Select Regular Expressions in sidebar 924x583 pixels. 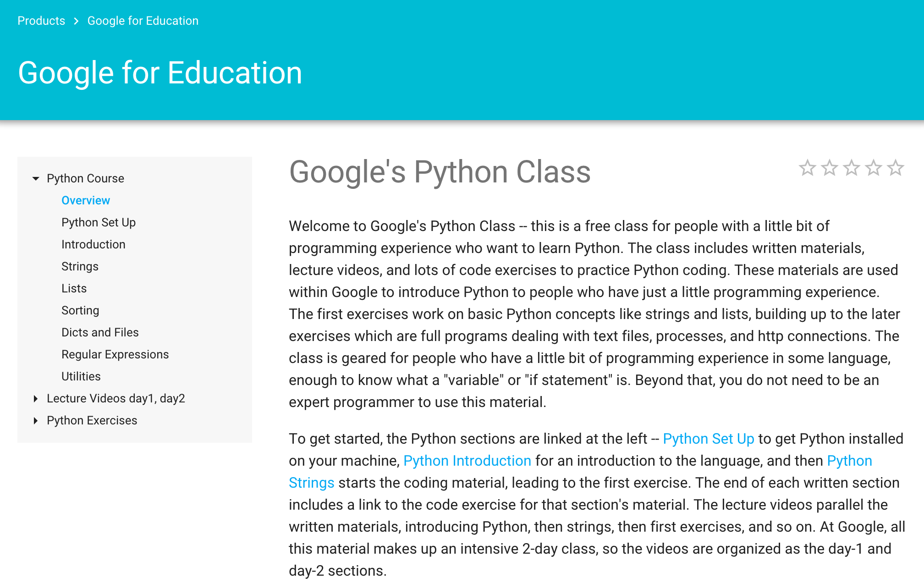tap(115, 354)
